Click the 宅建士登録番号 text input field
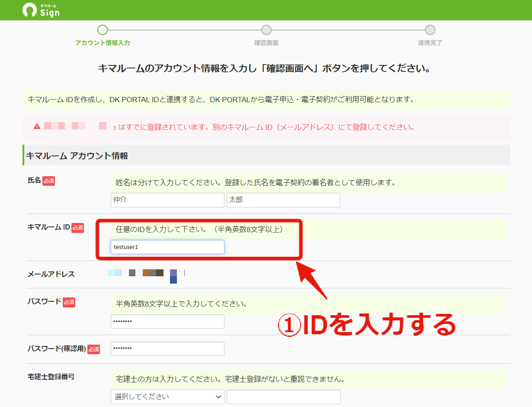532x407 pixels. [284, 397]
